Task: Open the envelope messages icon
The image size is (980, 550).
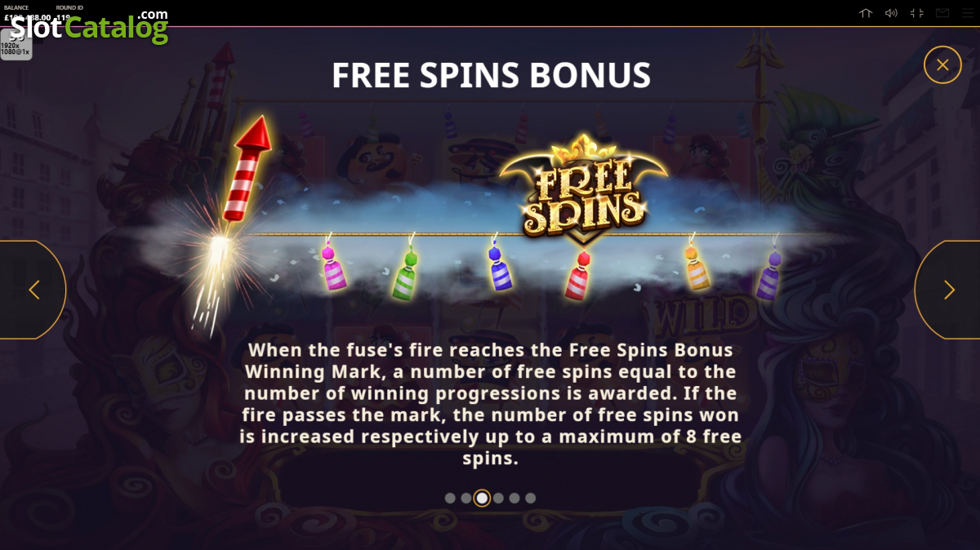Action: click(x=942, y=13)
